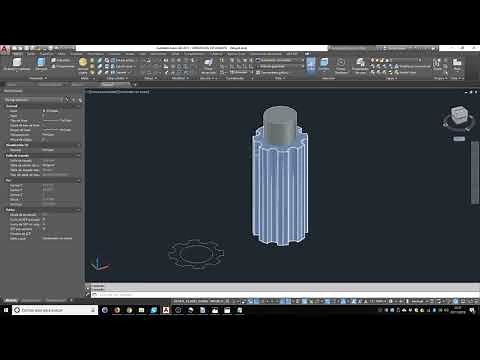Open the layer list dropdown in Capas panel
Viewport: 480px width, 360px height.
[404, 60]
